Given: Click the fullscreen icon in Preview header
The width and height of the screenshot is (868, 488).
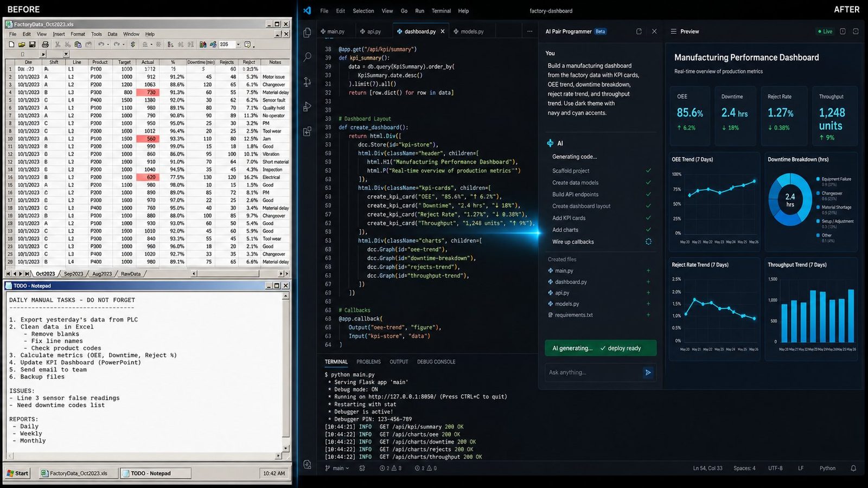Looking at the screenshot, I should click(x=856, y=31).
